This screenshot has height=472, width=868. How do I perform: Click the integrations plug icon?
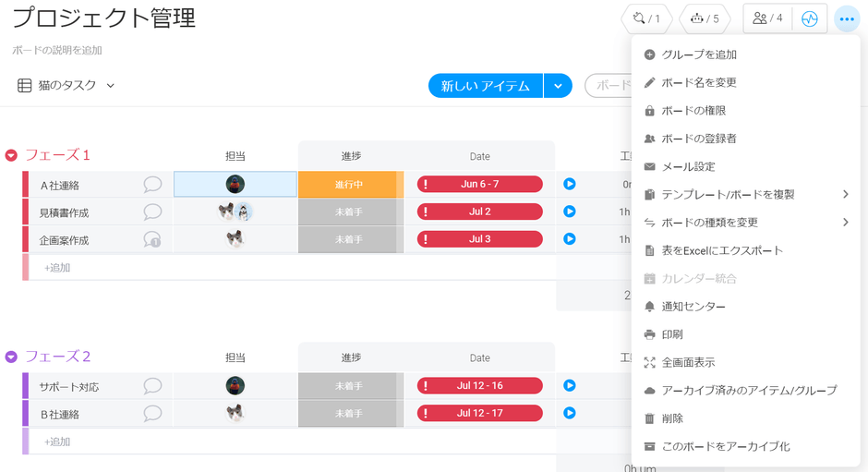point(646,18)
